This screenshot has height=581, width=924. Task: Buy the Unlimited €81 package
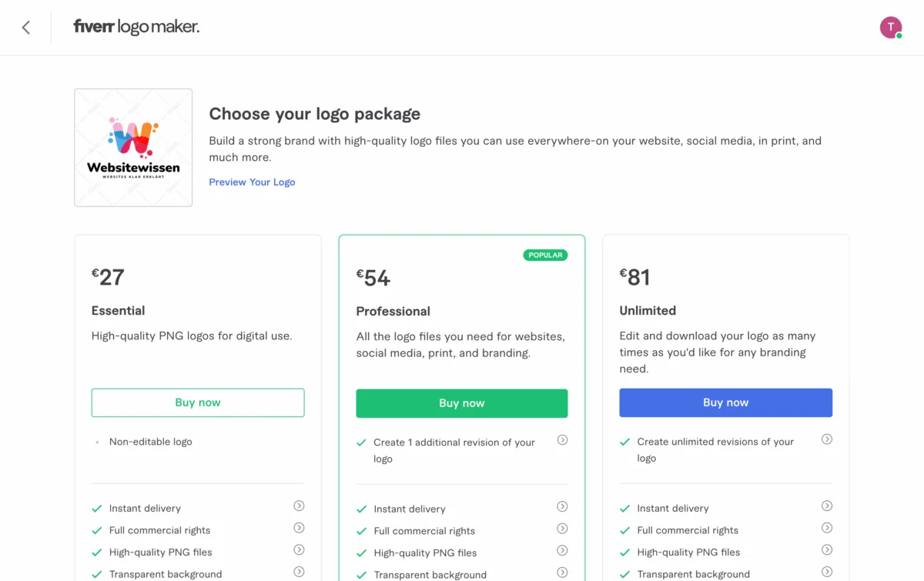pos(725,402)
